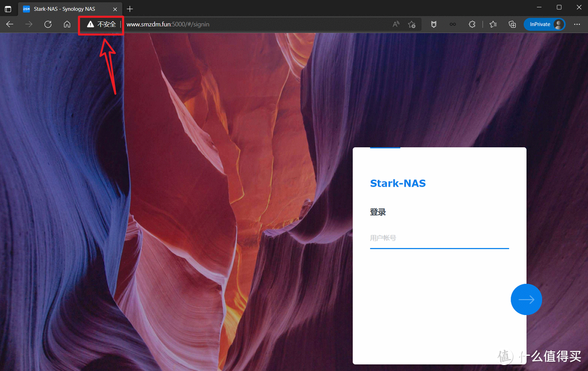This screenshot has width=588, height=371.
Task: Activate the read aloud icon
Action: click(x=396, y=24)
